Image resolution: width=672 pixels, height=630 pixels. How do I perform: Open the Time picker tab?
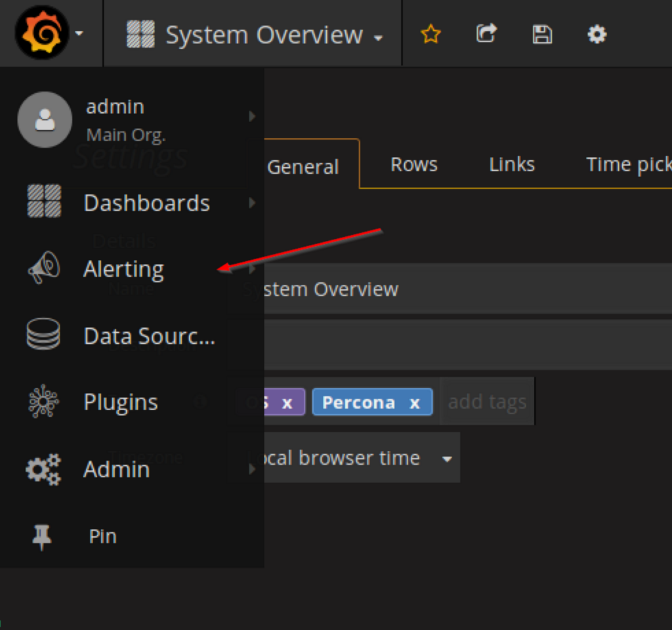(x=628, y=164)
